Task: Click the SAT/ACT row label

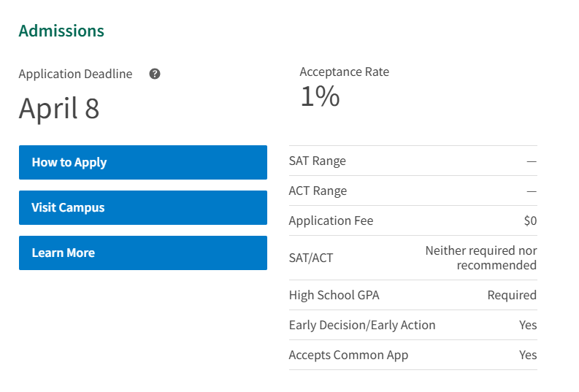Action: coord(311,258)
